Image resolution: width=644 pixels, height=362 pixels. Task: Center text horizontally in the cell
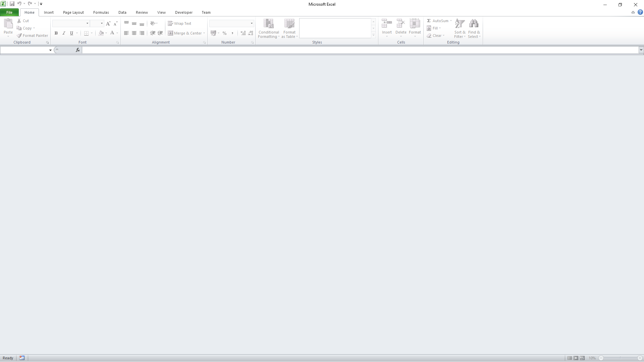[134, 33]
